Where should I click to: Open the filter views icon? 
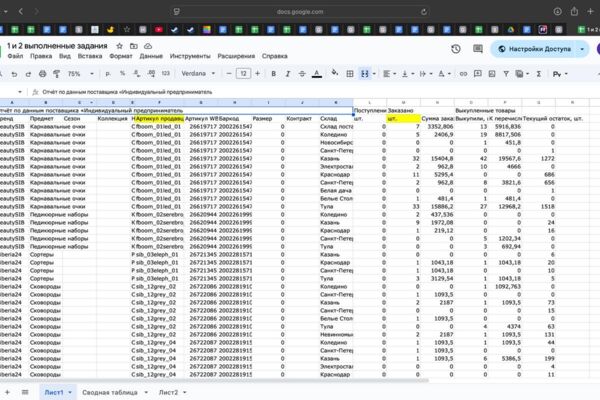(x=521, y=73)
